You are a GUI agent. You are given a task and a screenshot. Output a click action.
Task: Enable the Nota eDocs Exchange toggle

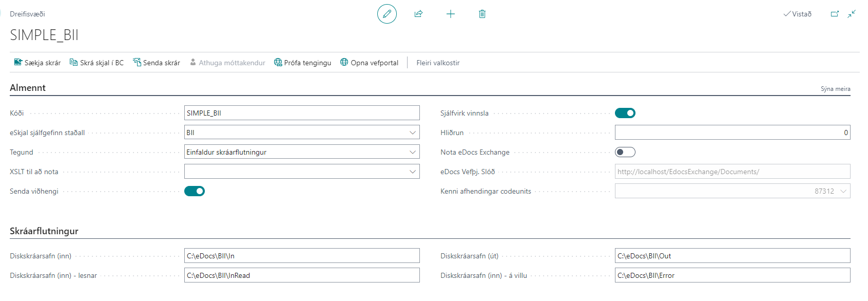pos(625,152)
